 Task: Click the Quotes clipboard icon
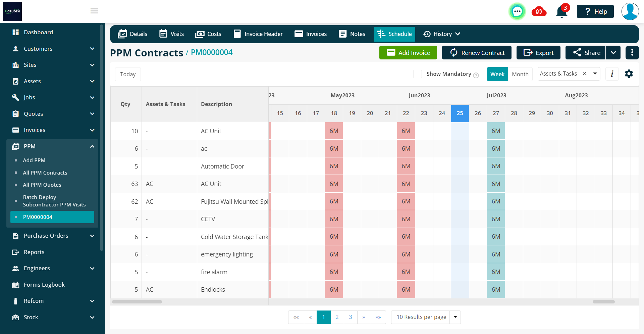coord(15,114)
